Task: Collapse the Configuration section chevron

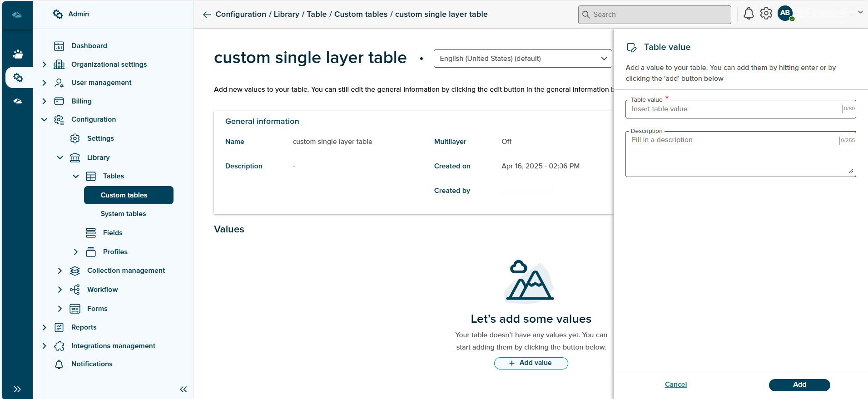Action: (44, 119)
